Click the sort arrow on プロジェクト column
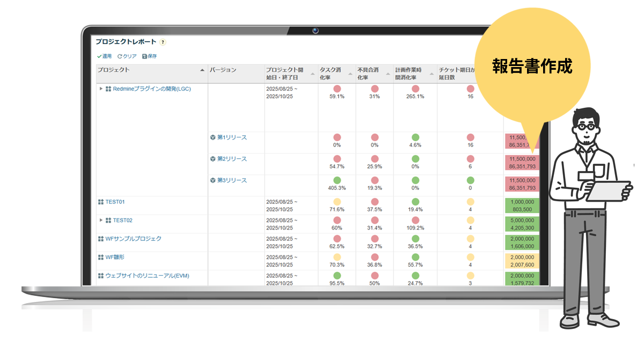Viewport: 644px width, 338px height. pyautogui.click(x=202, y=69)
